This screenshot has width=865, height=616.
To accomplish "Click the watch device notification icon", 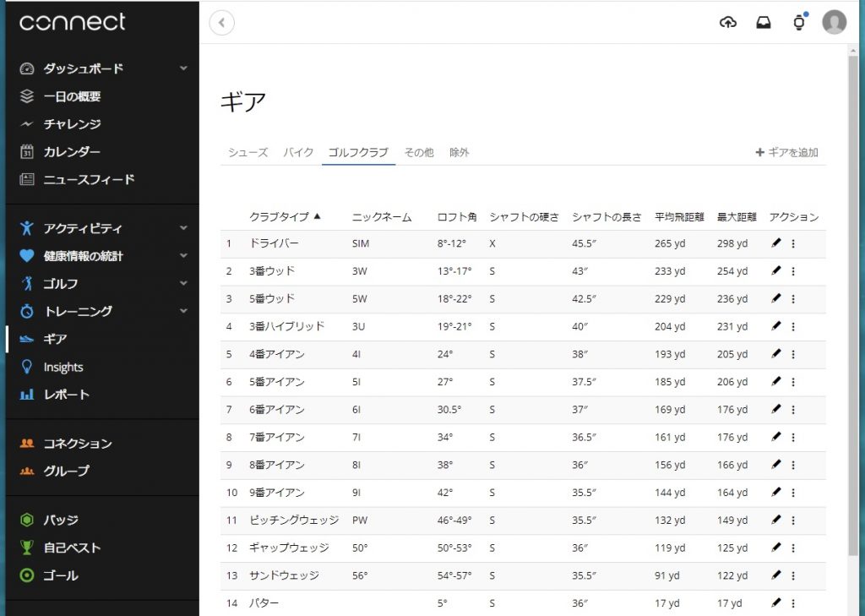I will [x=799, y=23].
